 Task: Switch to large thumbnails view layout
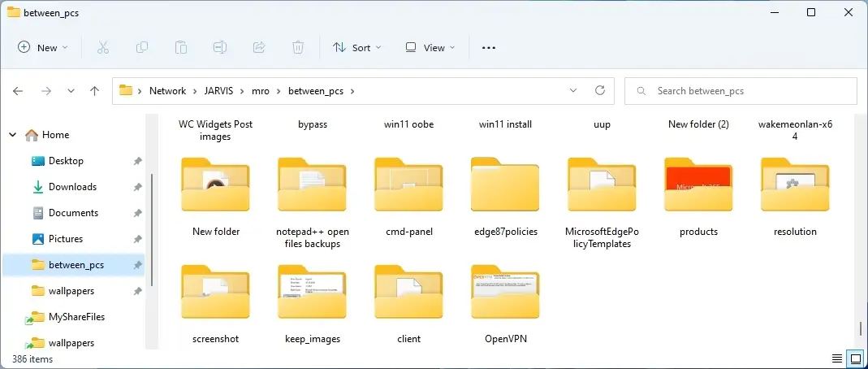pyautogui.click(x=855, y=358)
